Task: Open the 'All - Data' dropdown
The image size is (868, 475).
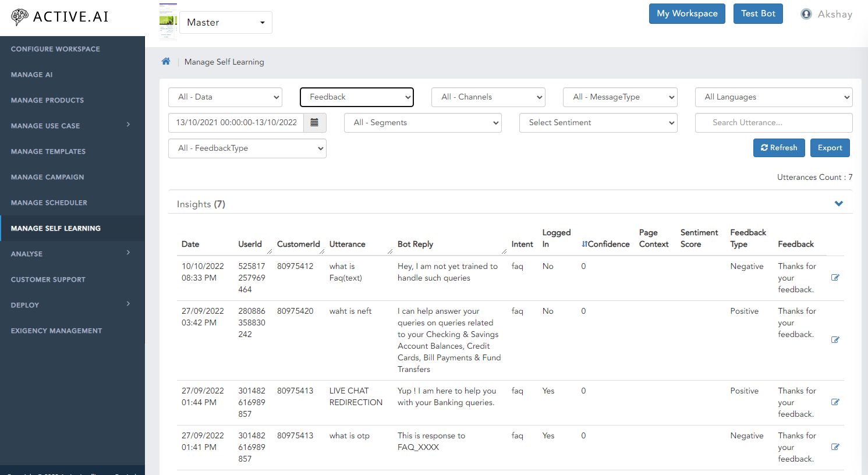Action: [x=225, y=97]
